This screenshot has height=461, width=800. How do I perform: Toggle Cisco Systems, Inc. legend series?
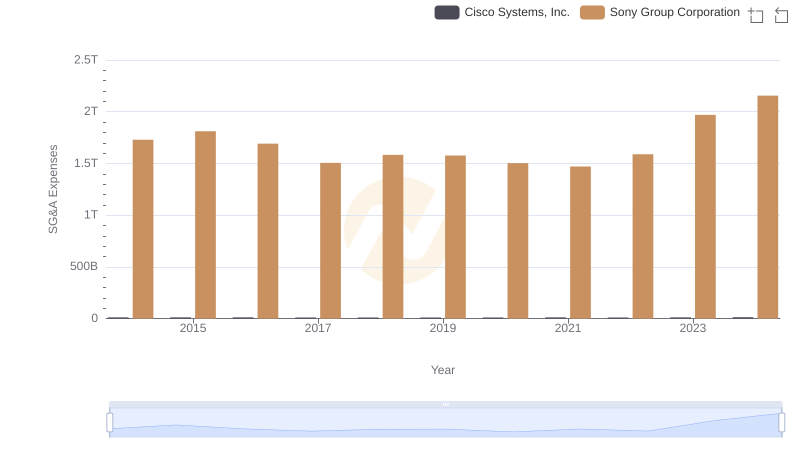(x=502, y=12)
